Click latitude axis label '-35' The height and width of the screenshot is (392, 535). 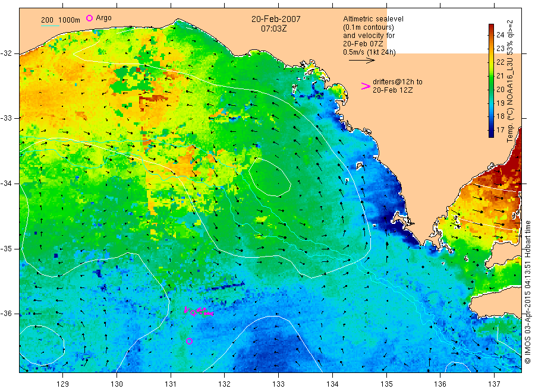tap(7, 249)
